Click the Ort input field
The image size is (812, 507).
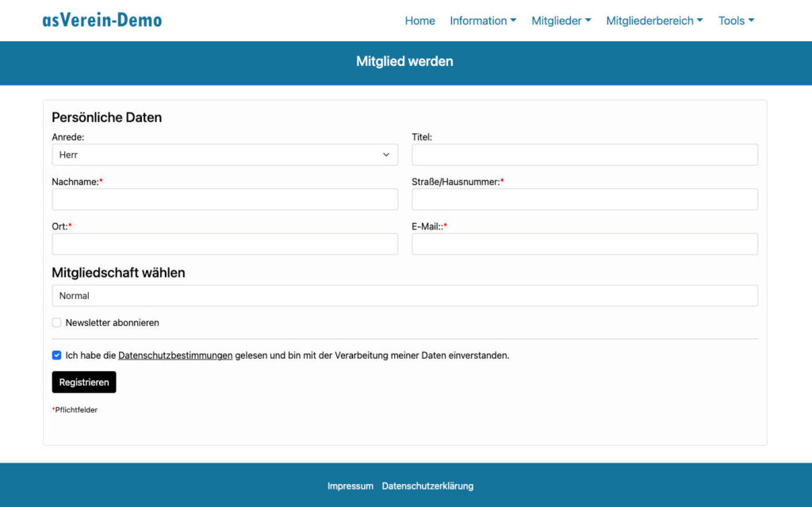224,244
